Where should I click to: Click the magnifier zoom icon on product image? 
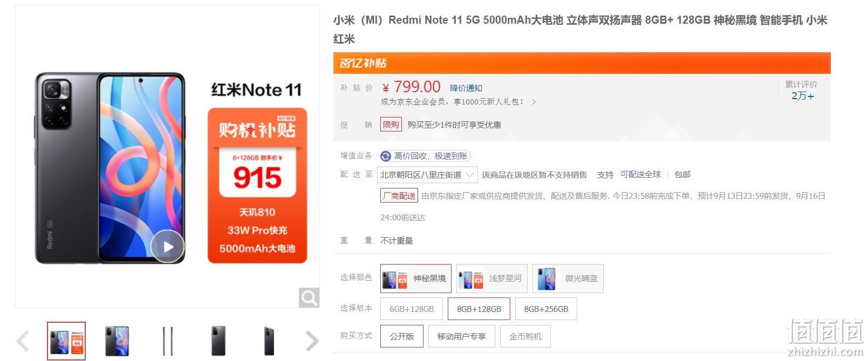coord(309,297)
